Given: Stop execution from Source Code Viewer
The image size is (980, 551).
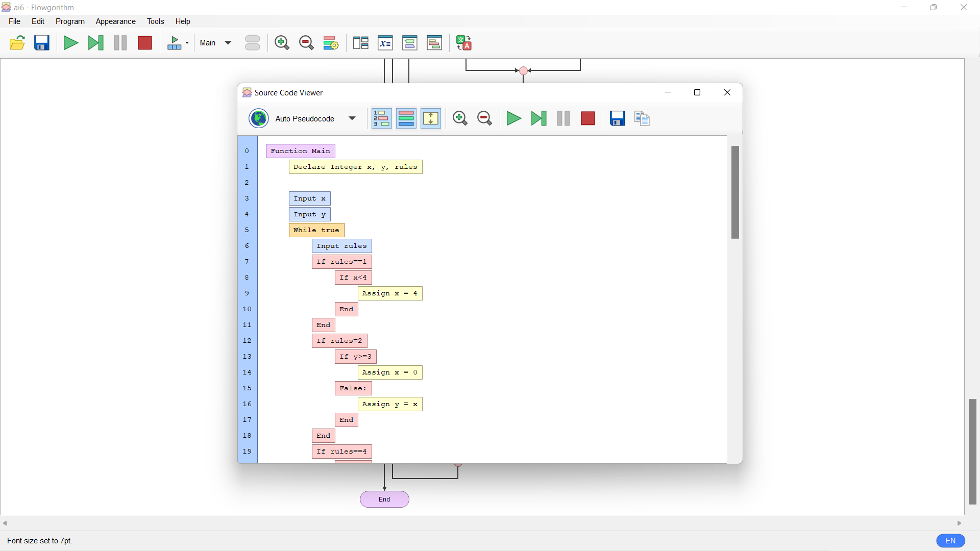Looking at the screenshot, I should (x=588, y=118).
